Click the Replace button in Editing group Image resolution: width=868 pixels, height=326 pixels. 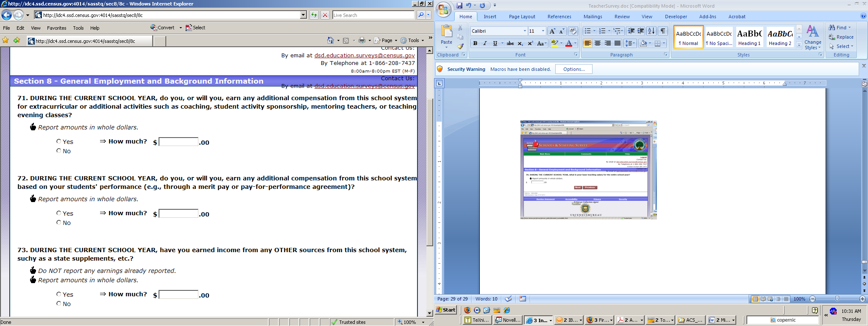tap(841, 37)
